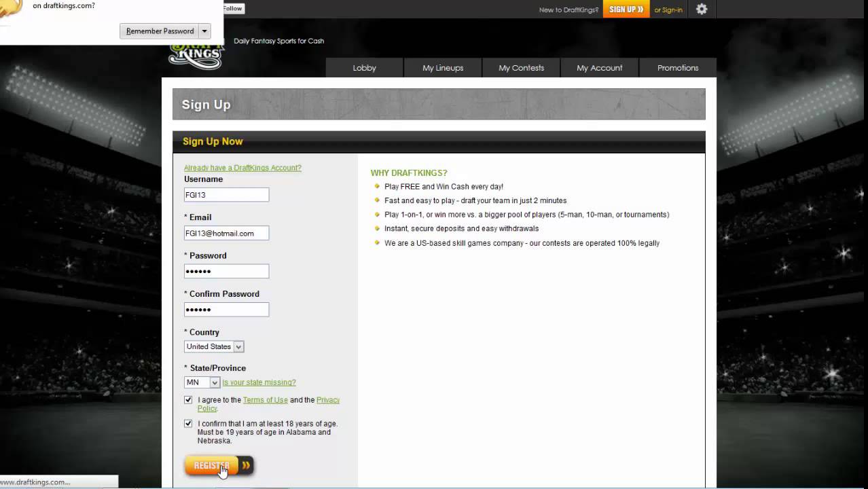This screenshot has height=489, width=868.
Task: Open the Lobby tab
Action: (365, 68)
